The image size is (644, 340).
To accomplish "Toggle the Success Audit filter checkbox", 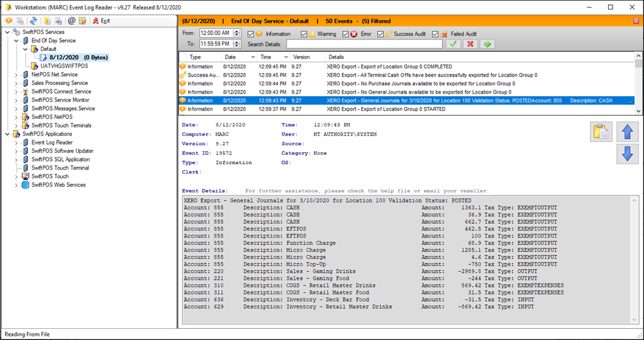I will point(380,34).
